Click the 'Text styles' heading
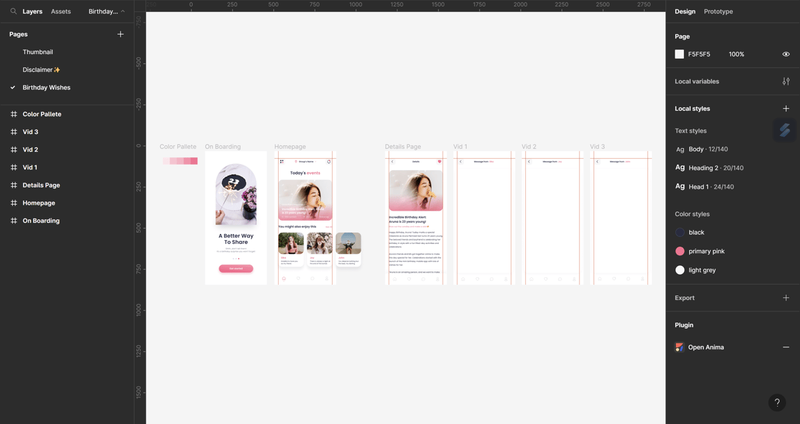800x424 pixels. (x=690, y=131)
